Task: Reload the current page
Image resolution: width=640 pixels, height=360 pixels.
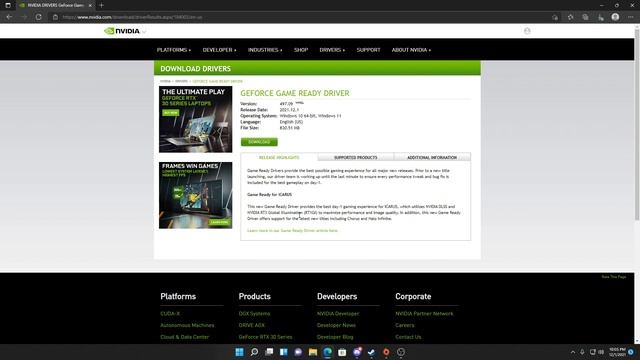Action: coord(38,17)
